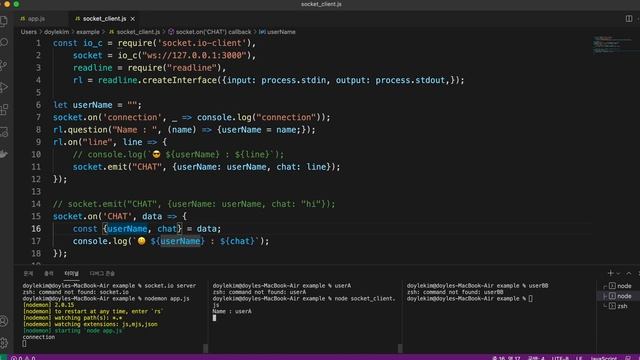Open the Explorer view in activity bar
Image resolution: width=640 pixels, height=360 pixels.
click(4, 21)
